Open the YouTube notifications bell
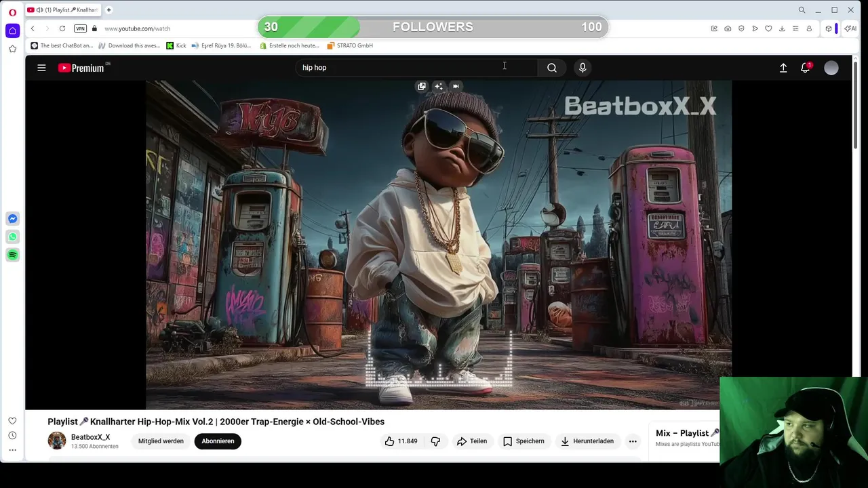Viewport: 868px width, 488px height. coord(805,68)
